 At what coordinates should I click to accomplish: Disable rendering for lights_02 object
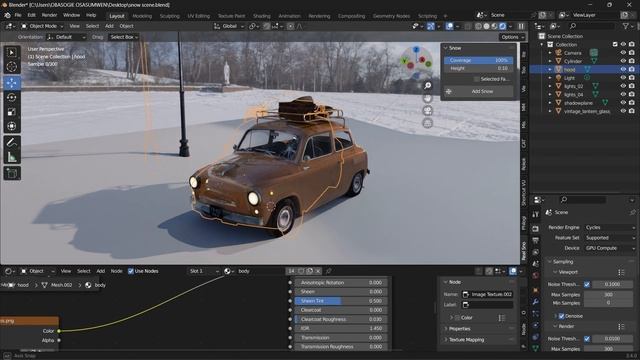(632, 86)
